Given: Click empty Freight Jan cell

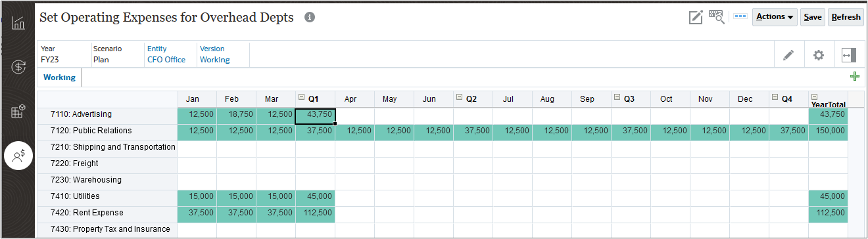Looking at the screenshot, I should 197,165.
